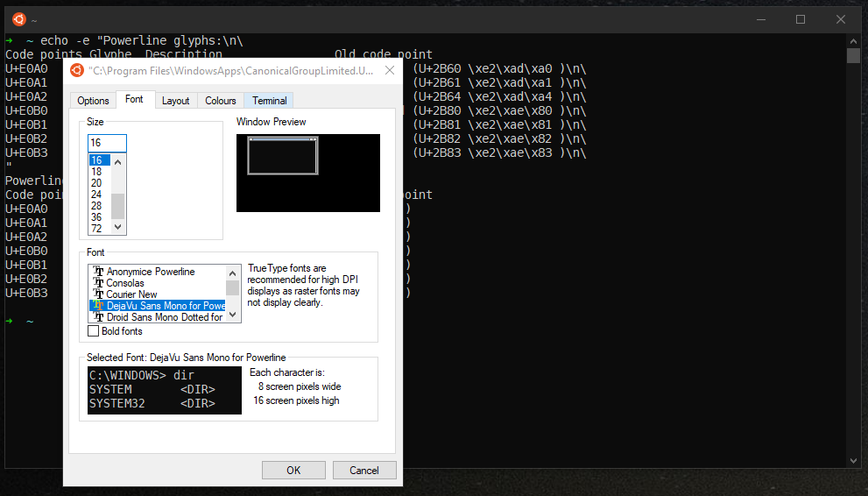Switch to the Layout tab
The image size is (868, 496).
tap(175, 100)
